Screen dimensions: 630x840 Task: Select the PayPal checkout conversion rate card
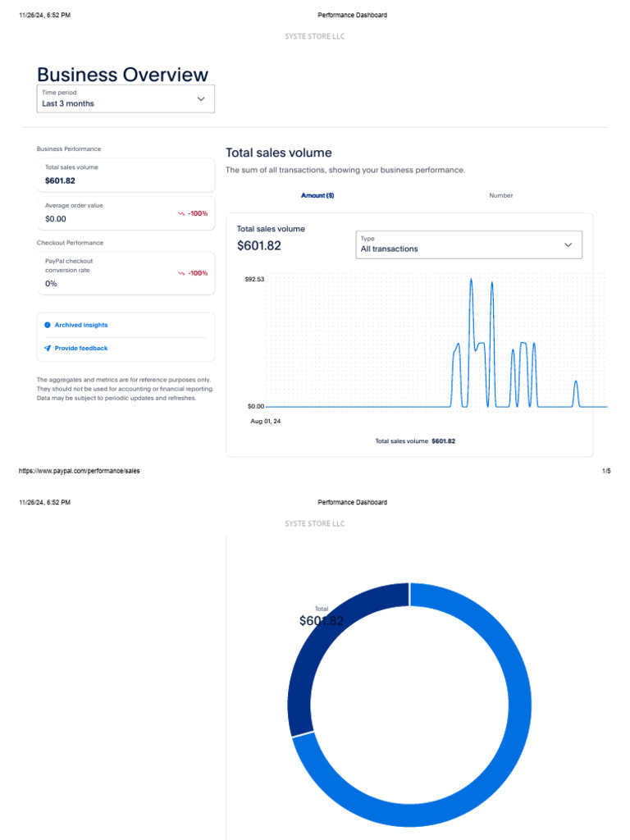click(x=126, y=273)
